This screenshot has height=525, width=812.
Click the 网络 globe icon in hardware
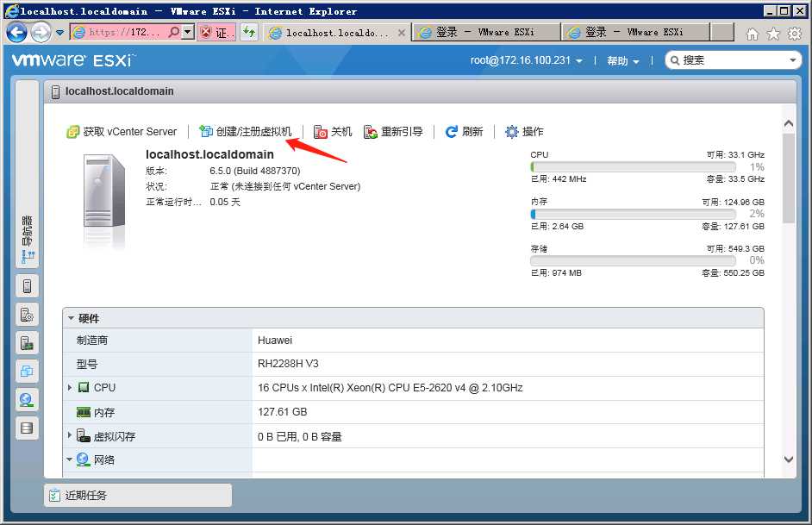click(83, 459)
